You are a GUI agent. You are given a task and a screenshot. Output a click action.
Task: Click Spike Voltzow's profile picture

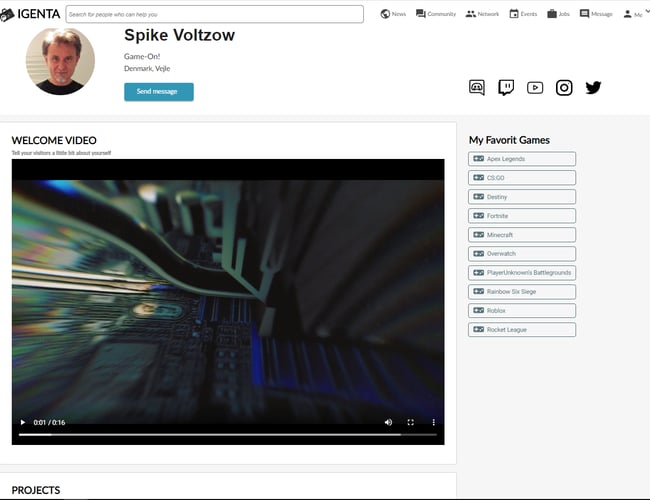click(x=60, y=60)
